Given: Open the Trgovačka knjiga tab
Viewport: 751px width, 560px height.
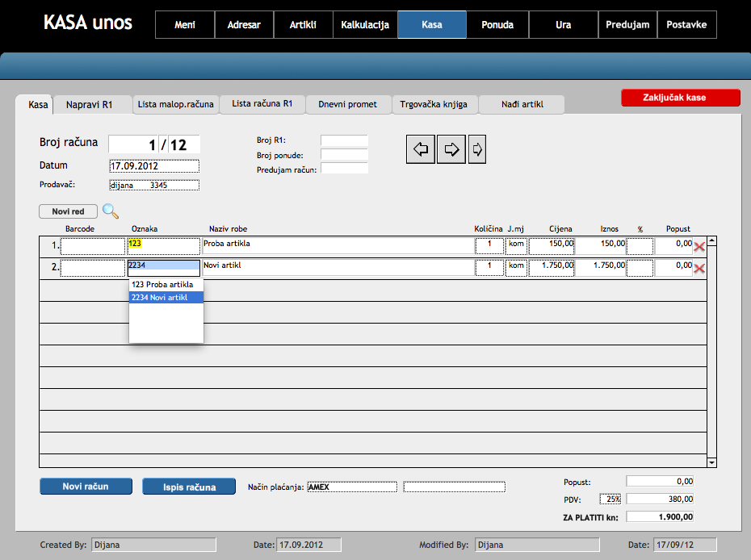Looking at the screenshot, I should 434,104.
